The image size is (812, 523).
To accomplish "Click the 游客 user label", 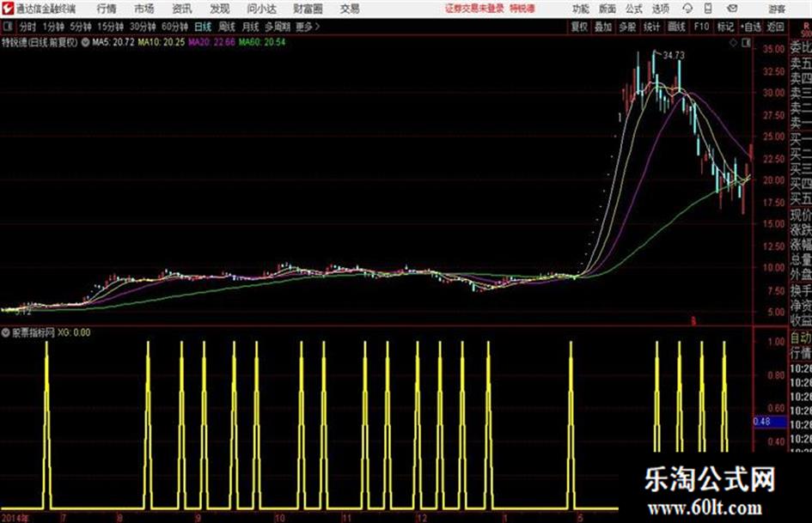I will coord(777,9).
